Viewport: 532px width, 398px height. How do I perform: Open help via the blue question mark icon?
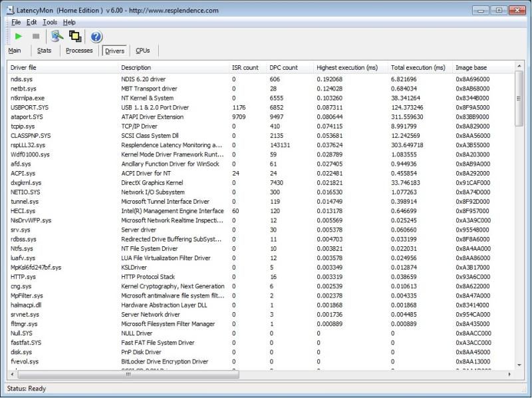(96, 37)
